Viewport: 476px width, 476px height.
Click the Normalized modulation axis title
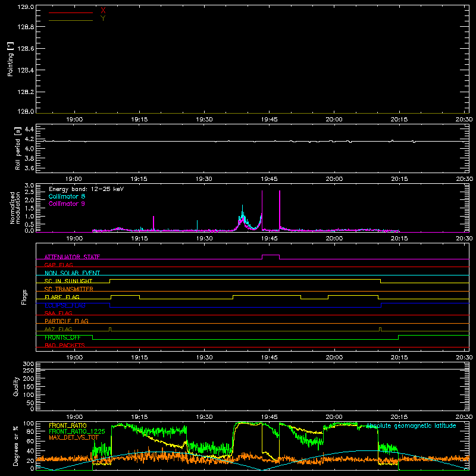(x=15, y=208)
